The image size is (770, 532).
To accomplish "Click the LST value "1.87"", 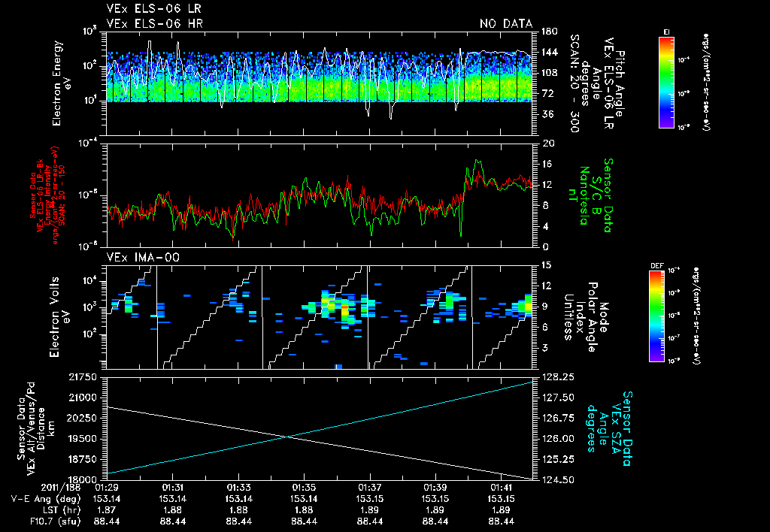I will (107, 510).
